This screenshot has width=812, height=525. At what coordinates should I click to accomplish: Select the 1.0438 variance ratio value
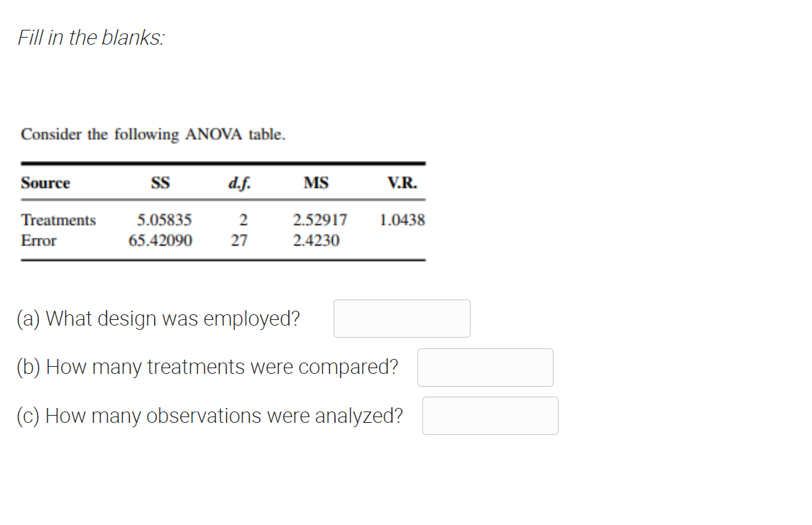click(x=402, y=220)
